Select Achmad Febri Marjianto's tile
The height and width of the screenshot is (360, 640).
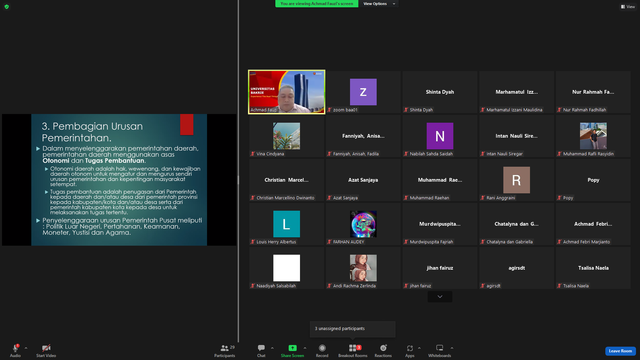[x=593, y=224]
